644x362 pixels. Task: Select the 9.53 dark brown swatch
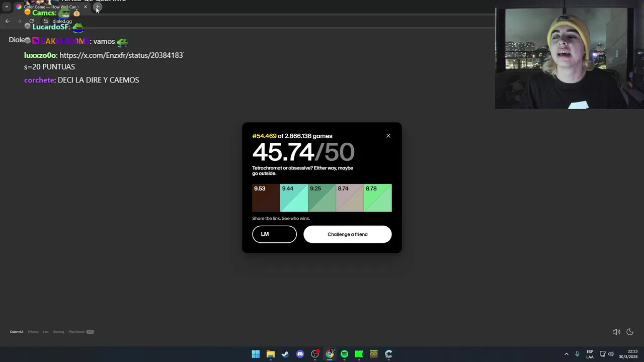pyautogui.click(x=266, y=198)
